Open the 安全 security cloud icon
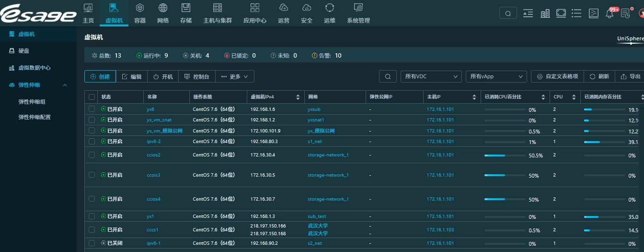The image size is (644, 252). [x=307, y=8]
